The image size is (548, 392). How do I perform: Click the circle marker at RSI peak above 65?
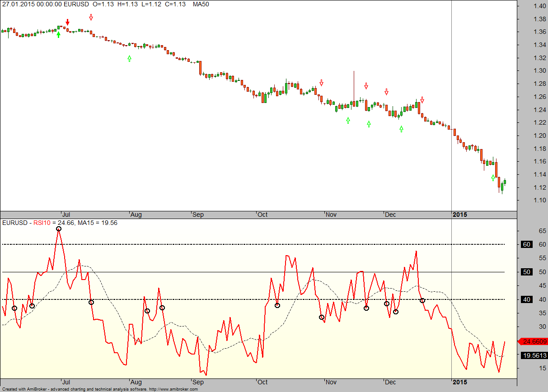click(x=59, y=229)
